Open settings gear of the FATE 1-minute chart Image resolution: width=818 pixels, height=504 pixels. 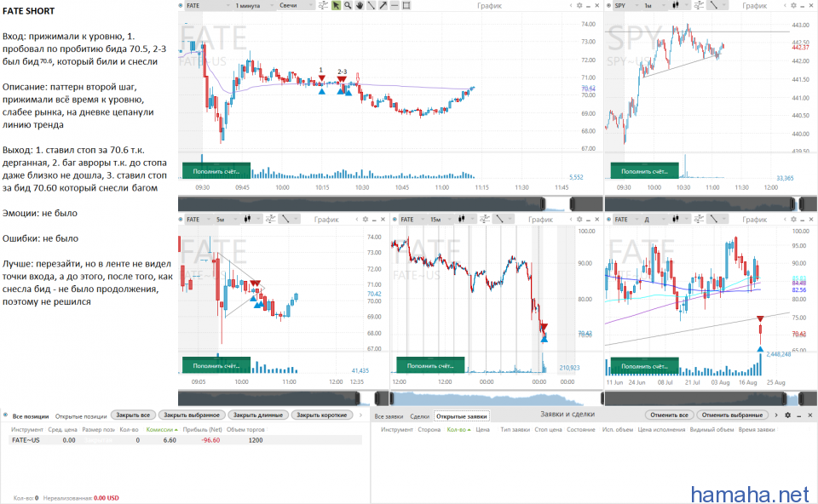(x=579, y=5)
